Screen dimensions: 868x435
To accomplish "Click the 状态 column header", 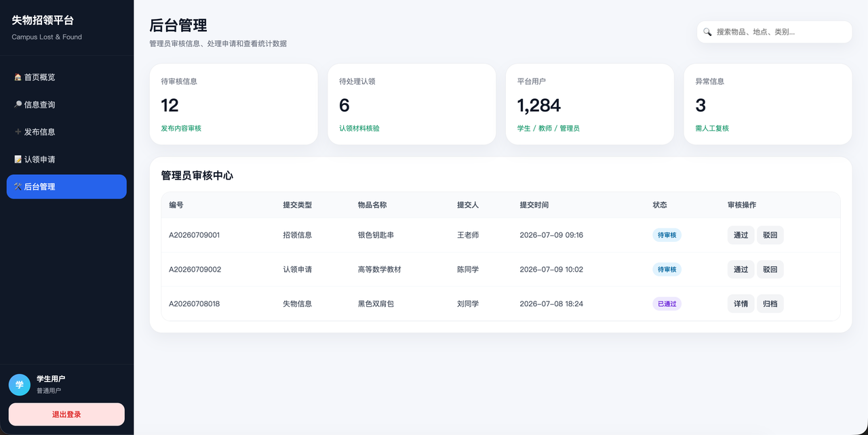I will [660, 205].
